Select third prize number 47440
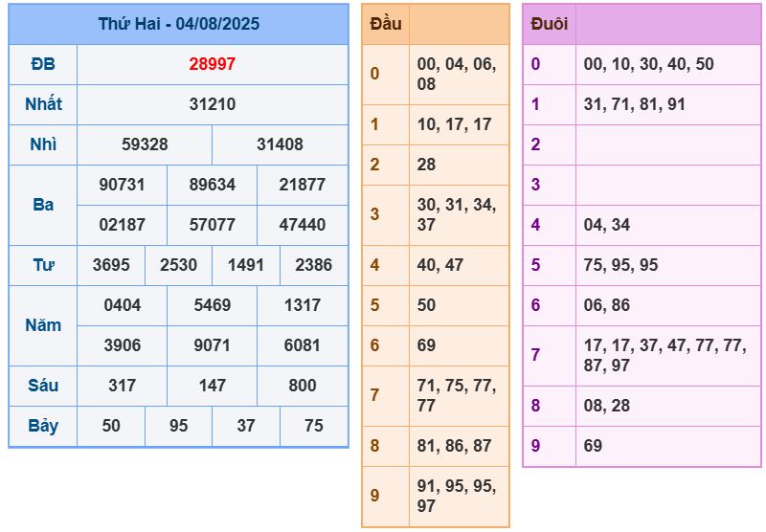The image size is (766, 532). click(302, 225)
